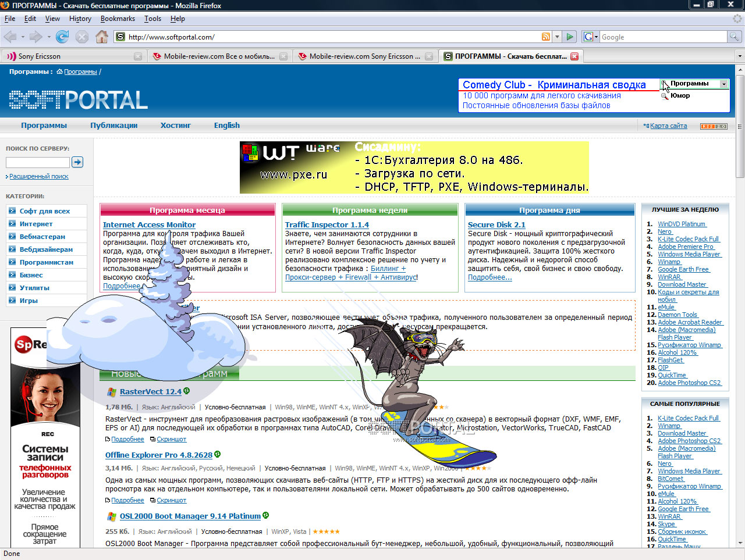745x560 pixels.
Task: Open the Google search engine selector
Action: [590, 37]
